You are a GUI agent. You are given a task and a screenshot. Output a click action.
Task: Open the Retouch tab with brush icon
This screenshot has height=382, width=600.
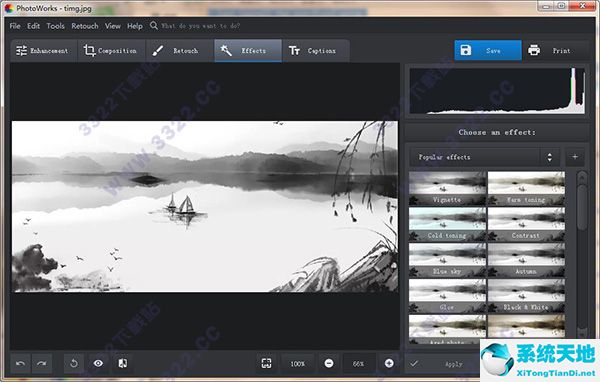pos(179,51)
